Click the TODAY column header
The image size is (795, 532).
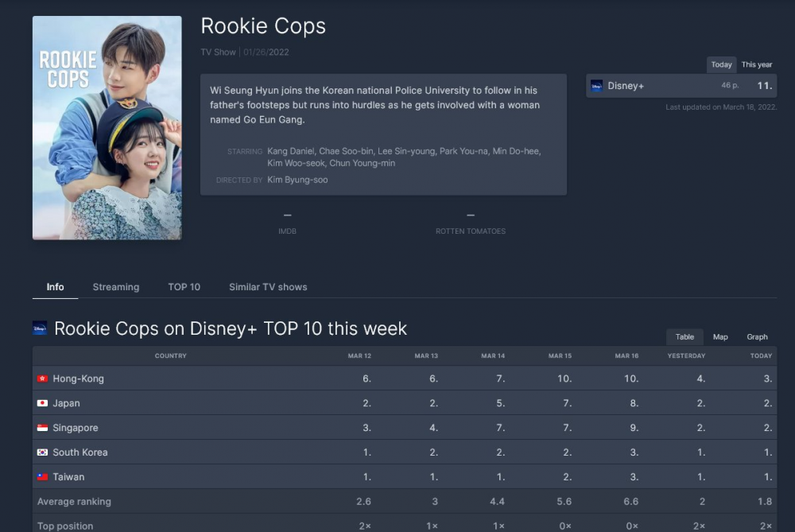coord(761,356)
